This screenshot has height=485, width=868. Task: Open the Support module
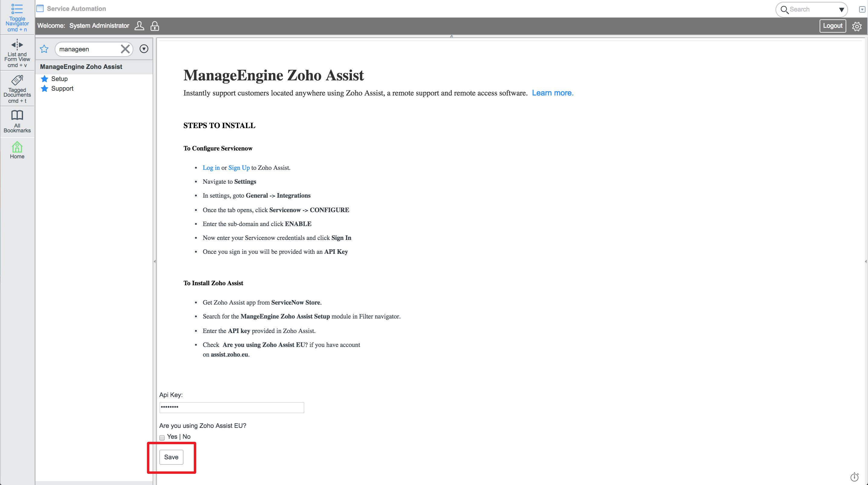[x=62, y=89]
